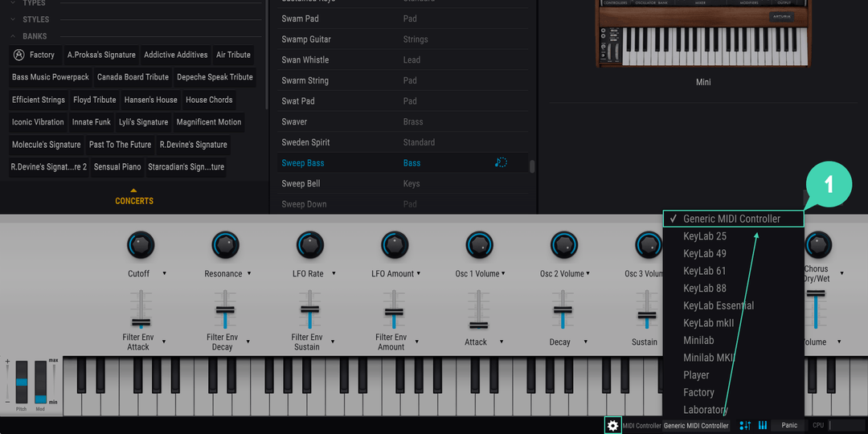Open the MIDI Controller selector in status bar
This screenshot has height=434, width=868.
pos(696,426)
